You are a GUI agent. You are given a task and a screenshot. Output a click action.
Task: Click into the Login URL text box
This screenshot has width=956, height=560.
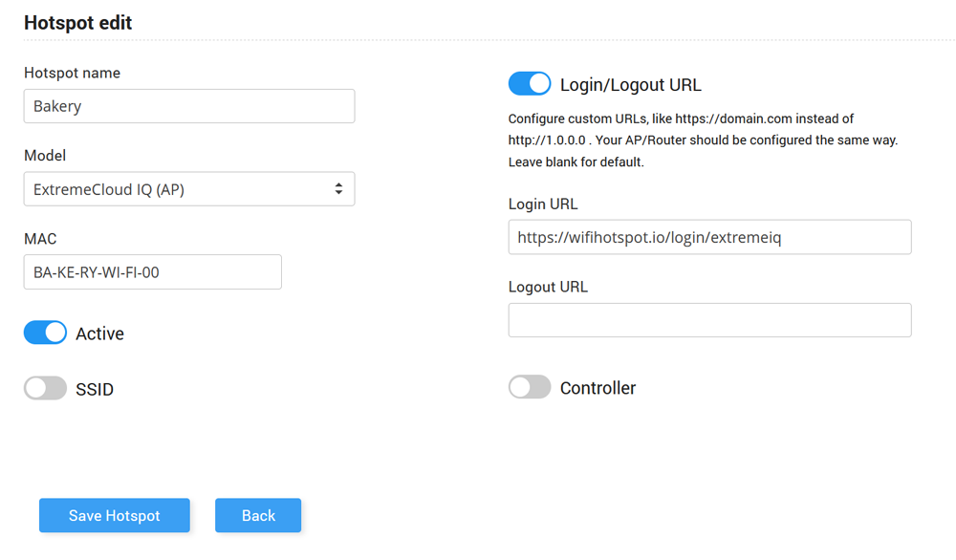coord(709,237)
